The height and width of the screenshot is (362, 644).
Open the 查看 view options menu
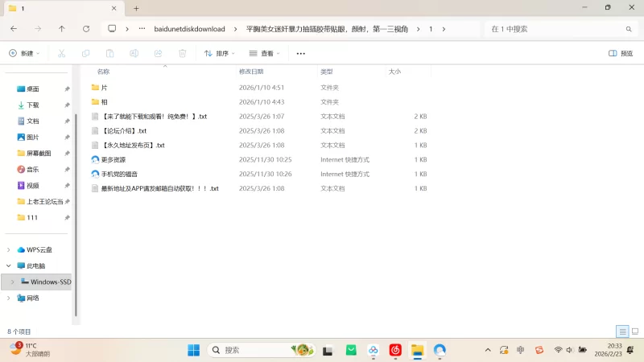(x=264, y=53)
